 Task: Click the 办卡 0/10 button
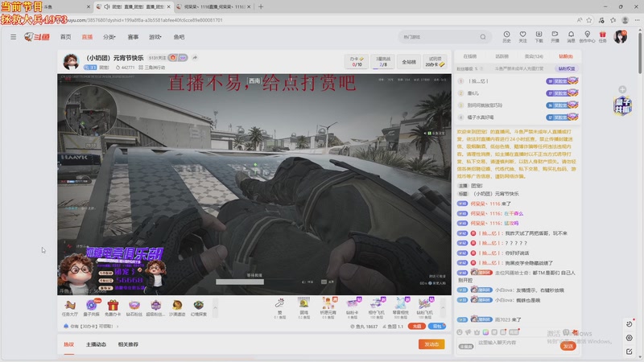click(357, 62)
